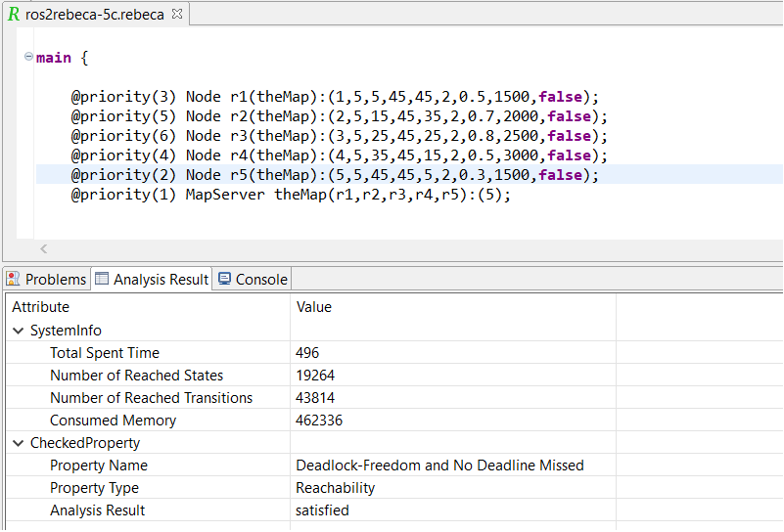Collapse the CheckedProperty tree node

click(19, 443)
